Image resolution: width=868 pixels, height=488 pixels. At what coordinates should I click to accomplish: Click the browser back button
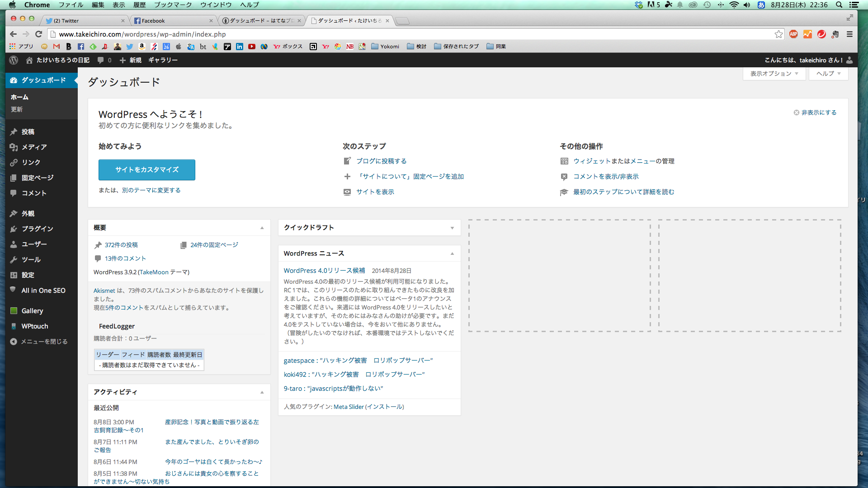pos(13,34)
